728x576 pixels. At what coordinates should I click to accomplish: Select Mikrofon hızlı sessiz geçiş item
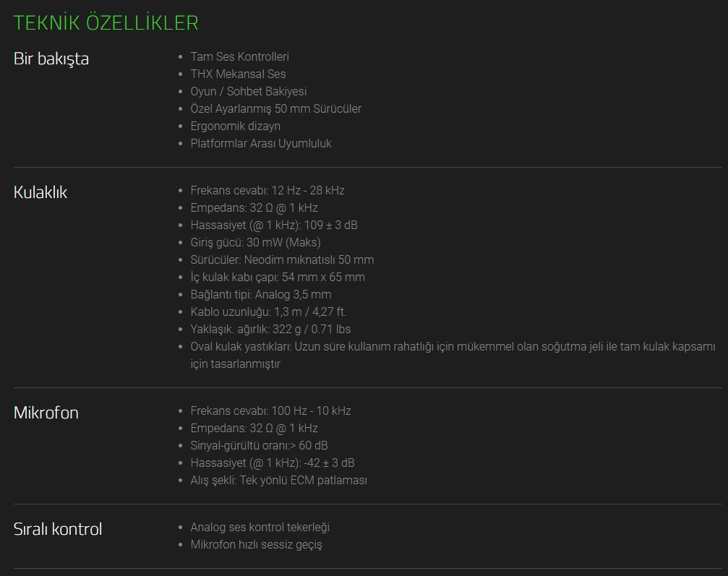point(257,544)
